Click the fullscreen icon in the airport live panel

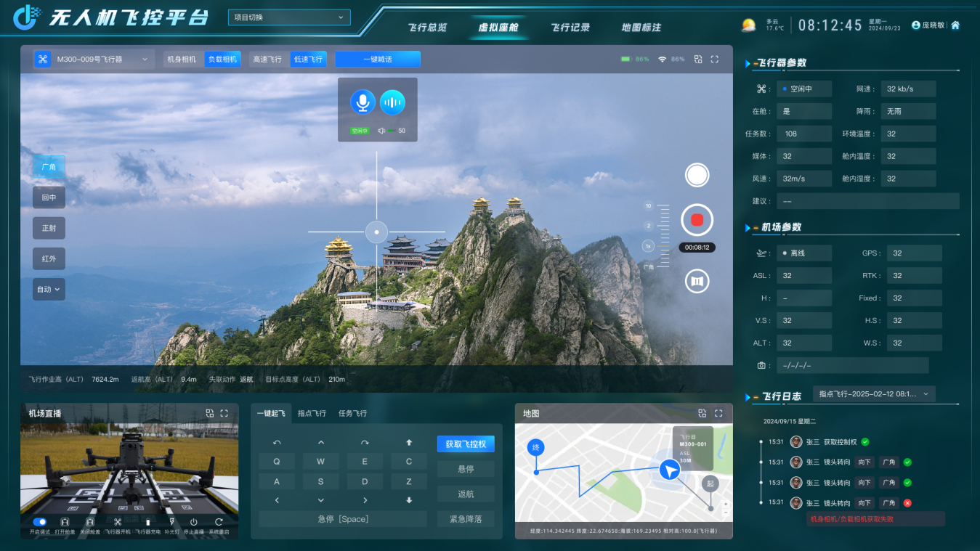224,413
